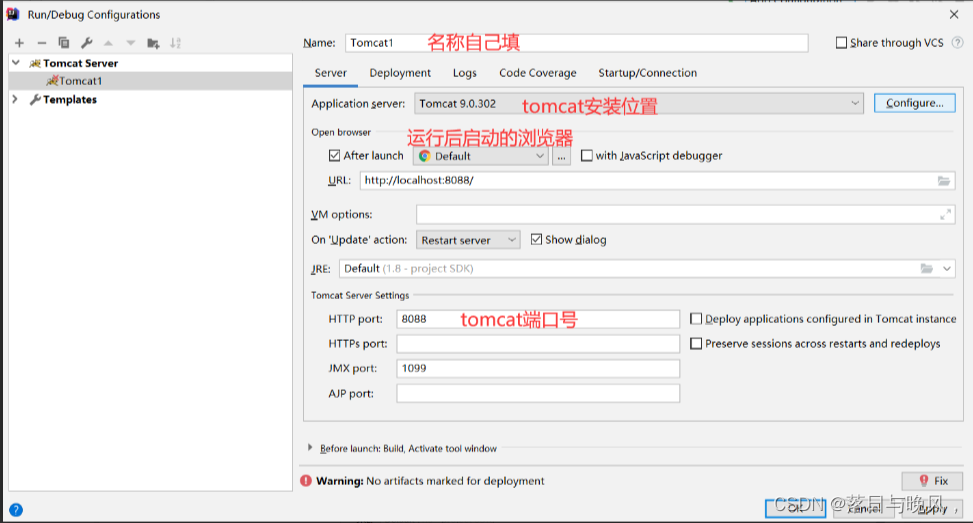Open the Startup/Connection tab
The width and height of the screenshot is (973, 523).
coord(647,73)
